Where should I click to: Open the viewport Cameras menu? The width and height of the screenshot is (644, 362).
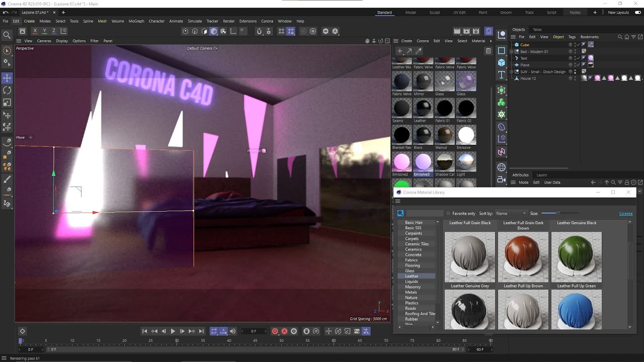[x=44, y=41]
